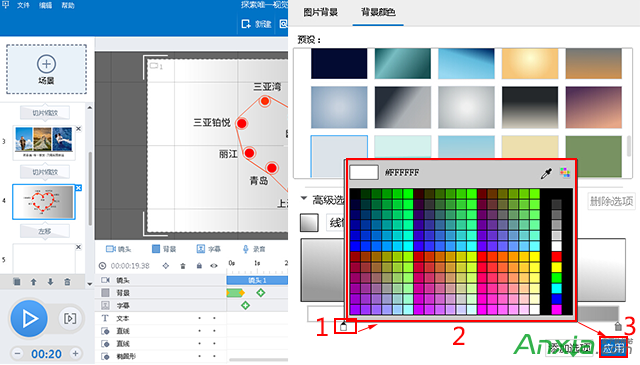Choose the purple-to-orange preset background
The height and width of the screenshot is (365, 640).
594,107
